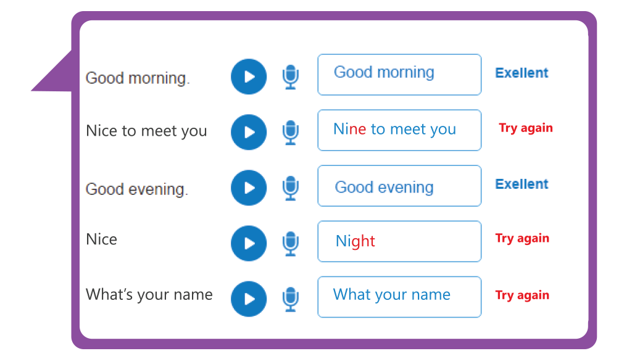This screenshot has height=364, width=632.
Task: Click "Exellent" label beside Good morning
Action: 522,73
